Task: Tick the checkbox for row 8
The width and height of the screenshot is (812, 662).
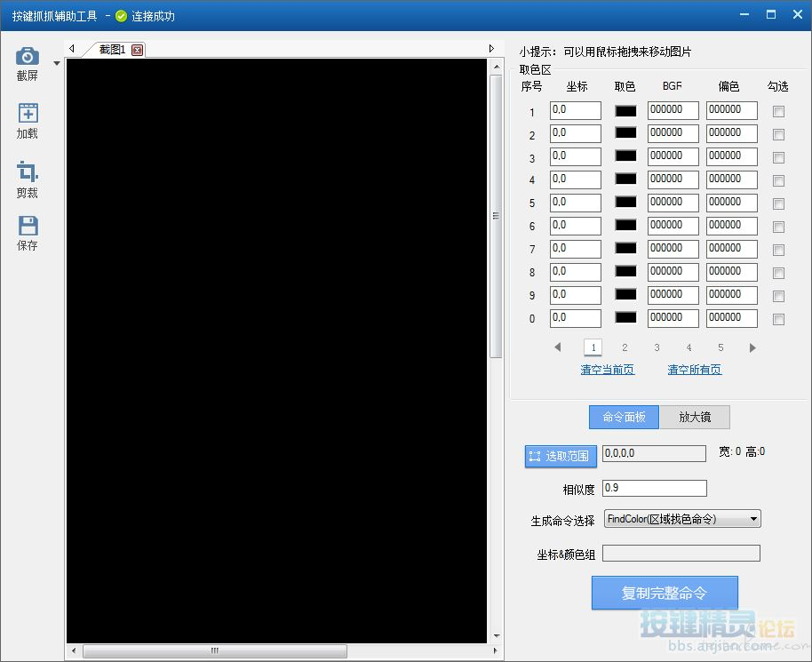Action: tap(778, 273)
